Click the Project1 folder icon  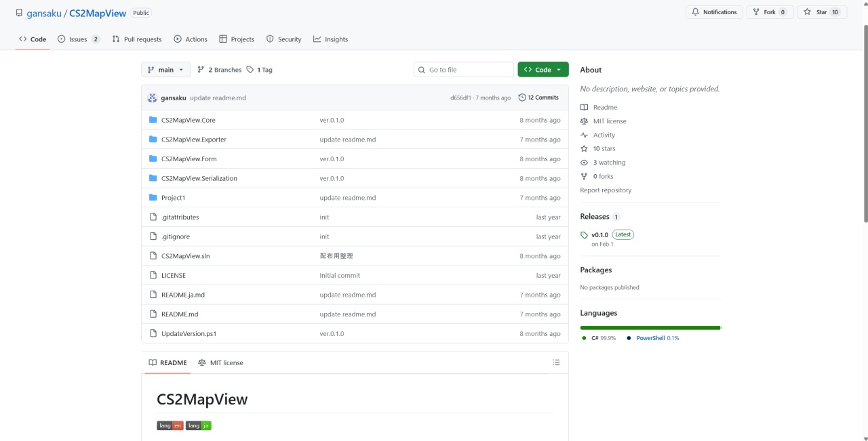[x=153, y=198]
